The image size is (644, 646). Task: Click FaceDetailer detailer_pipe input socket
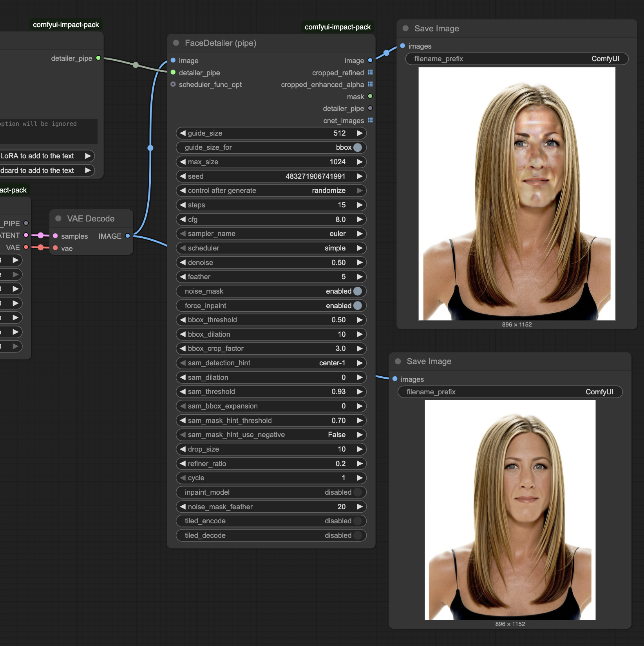(x=173, y=73)
